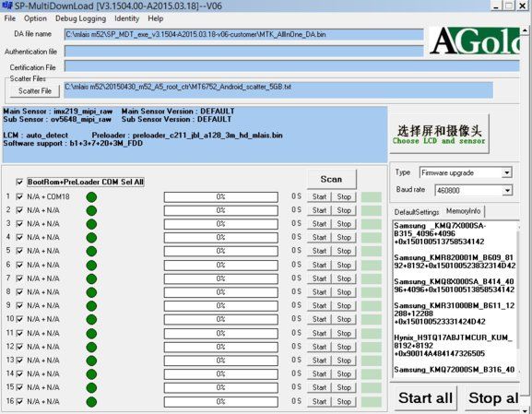Click the green status circle on row 16

click(91, 402)
